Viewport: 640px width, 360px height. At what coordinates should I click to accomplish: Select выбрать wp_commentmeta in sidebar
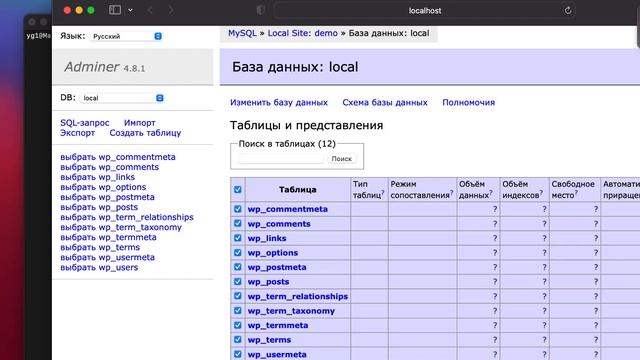click(x=118, y=157)
